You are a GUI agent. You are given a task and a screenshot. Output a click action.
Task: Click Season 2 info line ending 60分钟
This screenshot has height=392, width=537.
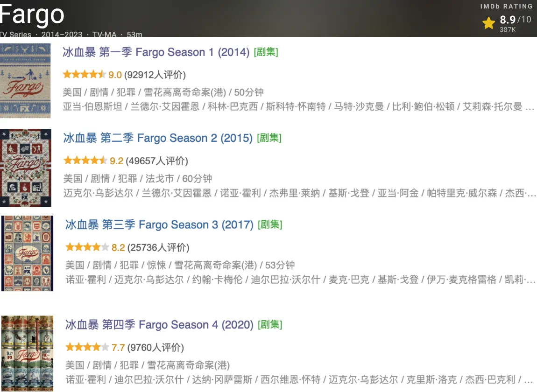pos(138,178)
